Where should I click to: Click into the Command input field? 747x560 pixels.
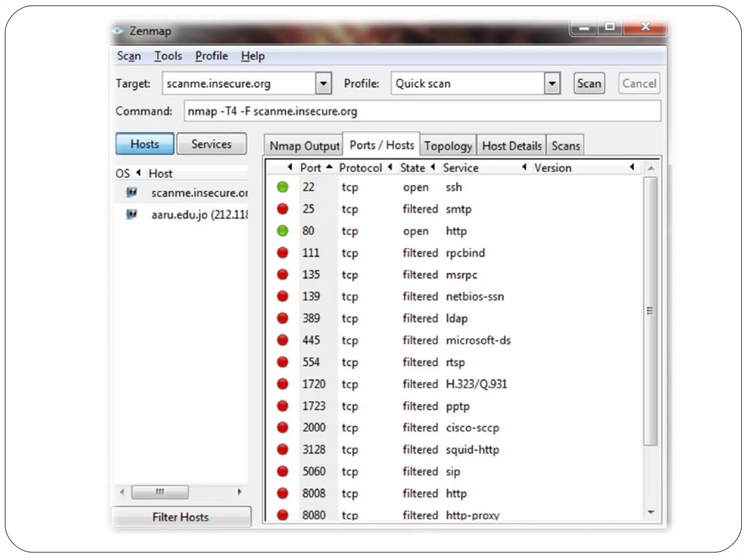pyautogui.click(x=422, y=111)
